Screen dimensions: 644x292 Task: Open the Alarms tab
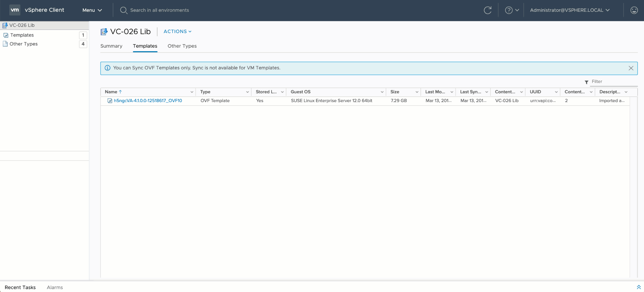pyautogui.click(x=55, y=287)
